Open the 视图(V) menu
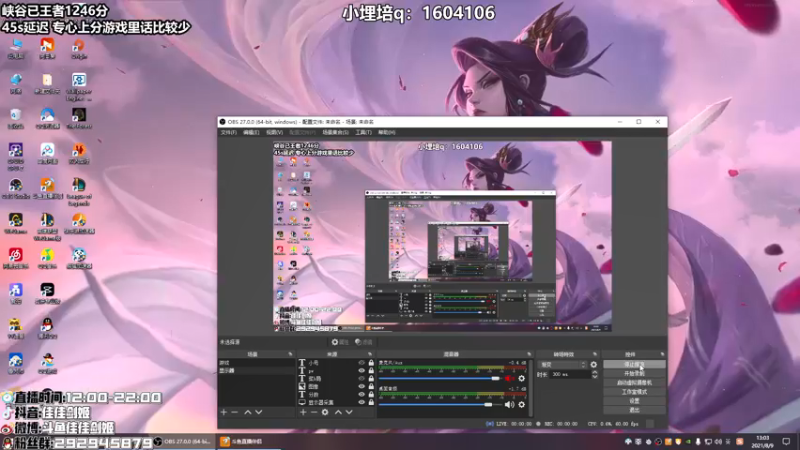 point(274,133)
